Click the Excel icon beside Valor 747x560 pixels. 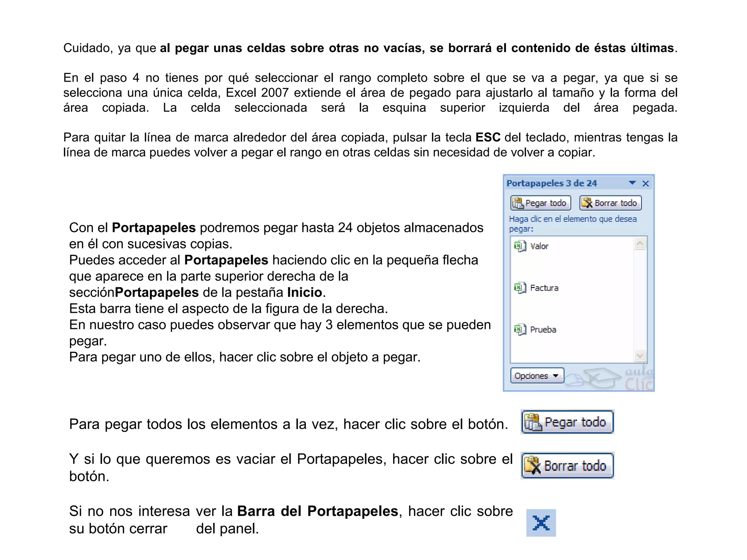point(520,246)
